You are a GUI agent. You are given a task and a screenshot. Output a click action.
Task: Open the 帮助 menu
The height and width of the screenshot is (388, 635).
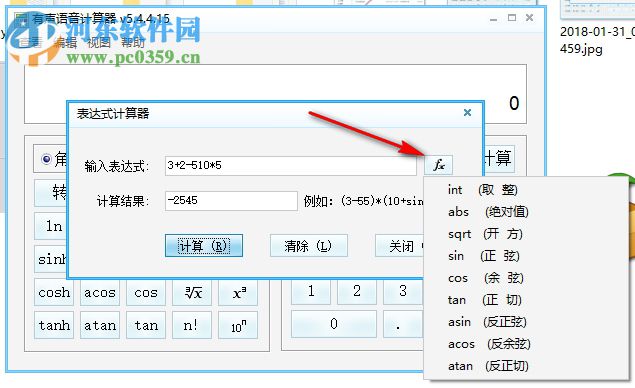(133, 42)
